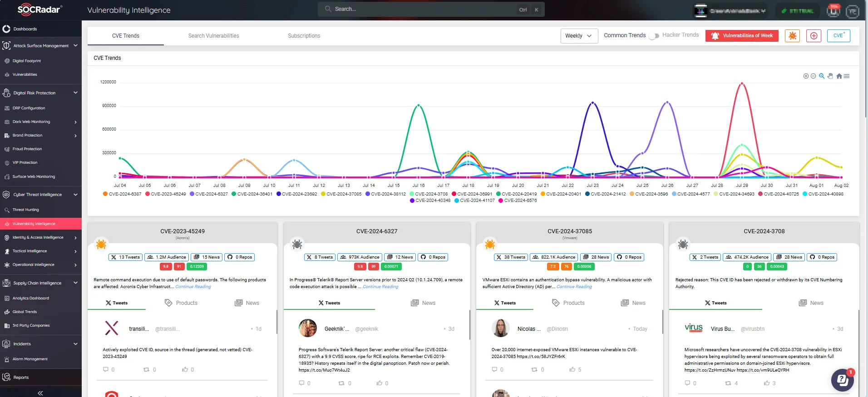Reset chart zoom with home icon
The width and height of the screenshot is (868, 397).
(x=839, y=76)
